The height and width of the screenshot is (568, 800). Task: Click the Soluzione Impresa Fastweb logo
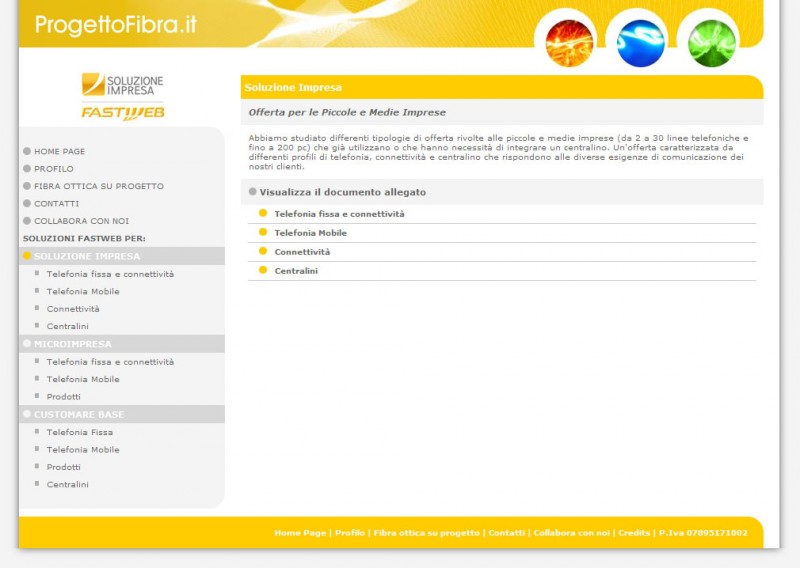point(122,96)
